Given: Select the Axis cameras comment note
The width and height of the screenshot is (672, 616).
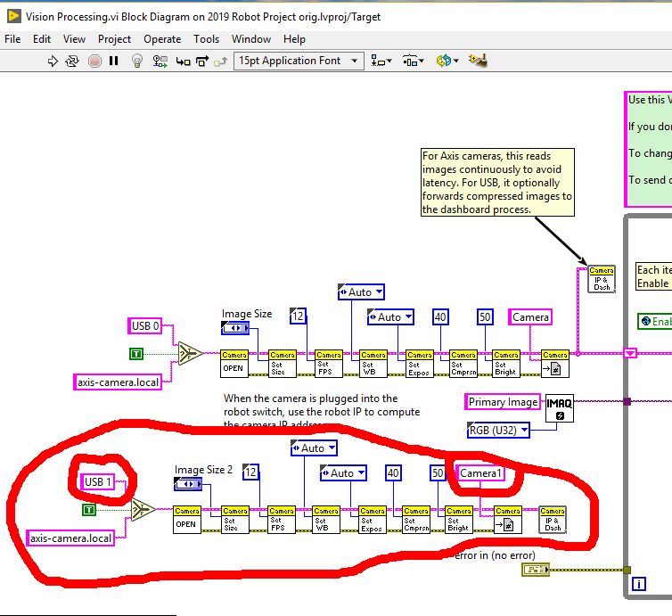Looking at the screenshot, I should tap(497, 182).
